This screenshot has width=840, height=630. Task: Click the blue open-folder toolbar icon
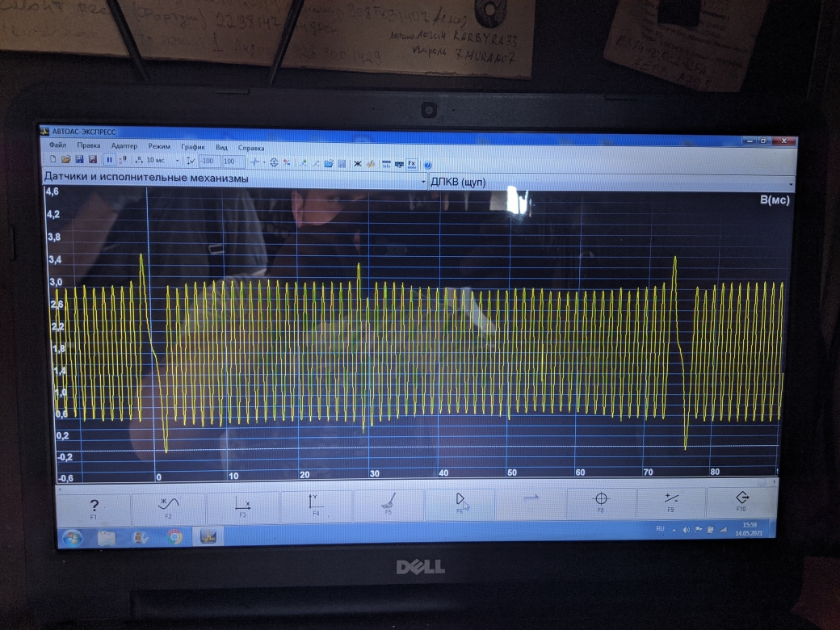tap(329, 163)
